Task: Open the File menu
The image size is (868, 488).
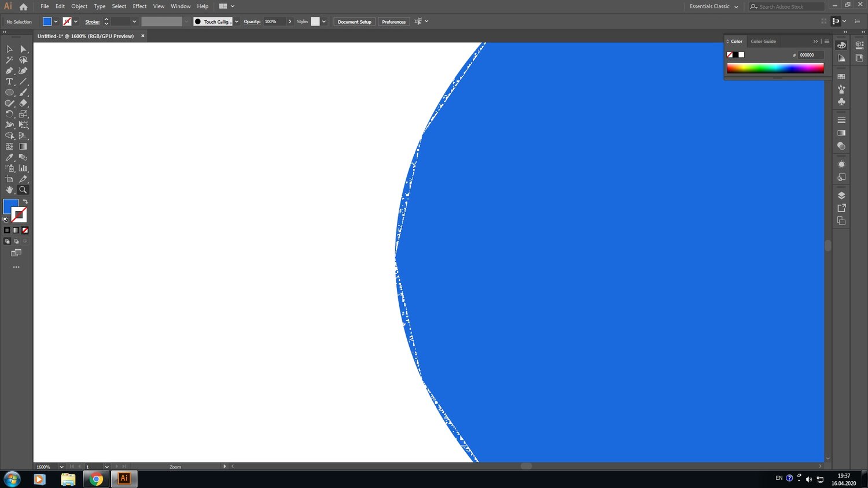Action: [45, 6]
